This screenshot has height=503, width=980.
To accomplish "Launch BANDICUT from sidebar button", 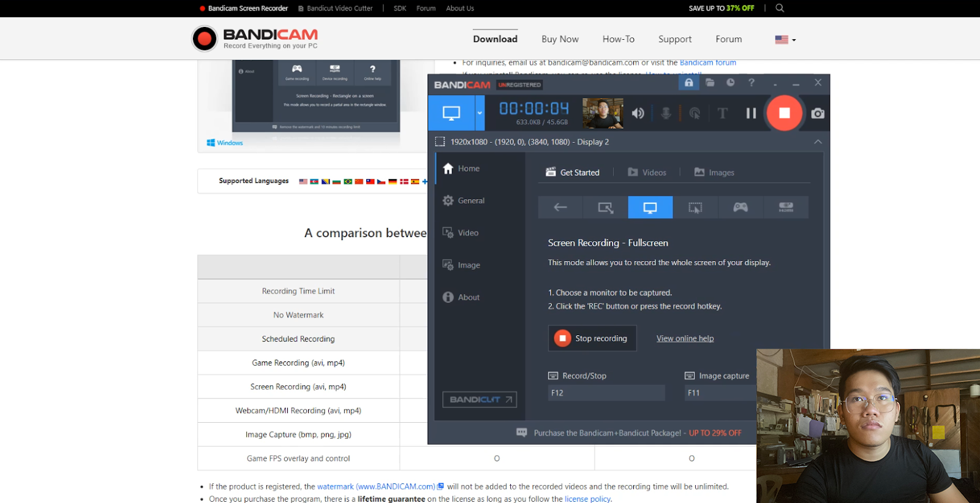I will pos(480,399).
